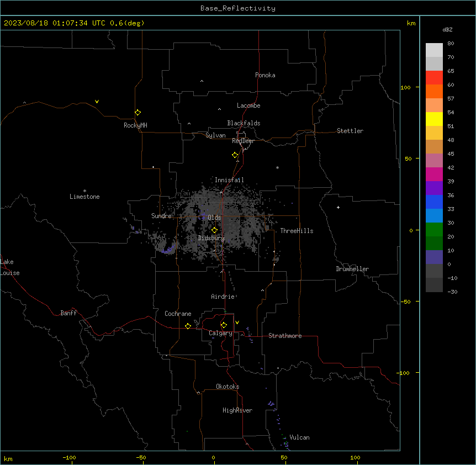Click the yellow diamond marker above Didsbury
This screenshot has height=465, width=476.
214,230
